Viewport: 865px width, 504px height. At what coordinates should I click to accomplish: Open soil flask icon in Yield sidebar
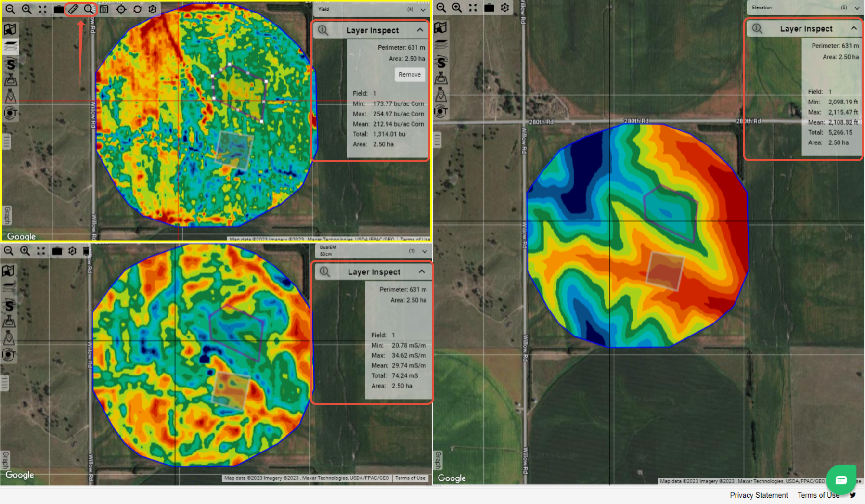pos(11,80)
